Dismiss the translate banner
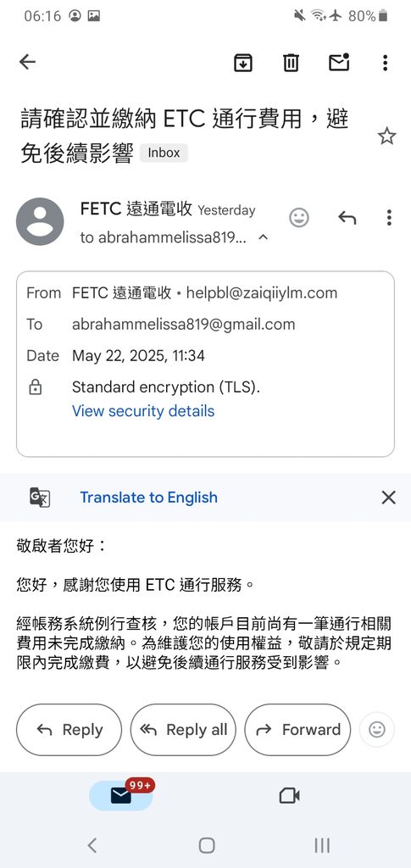The image size is (411, 868). pyautogui.click(x=389, y=497)
